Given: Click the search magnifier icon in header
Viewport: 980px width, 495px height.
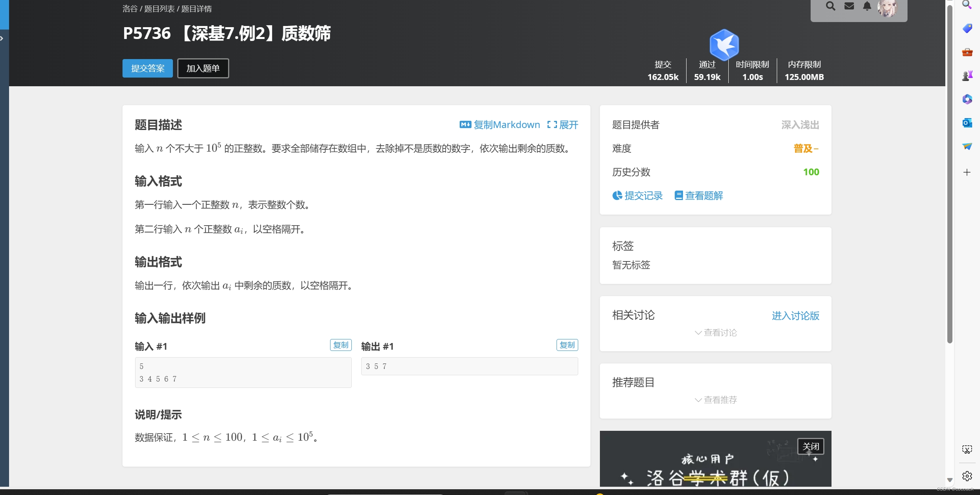Looking at the screenshot, I should tap(830, 6).
